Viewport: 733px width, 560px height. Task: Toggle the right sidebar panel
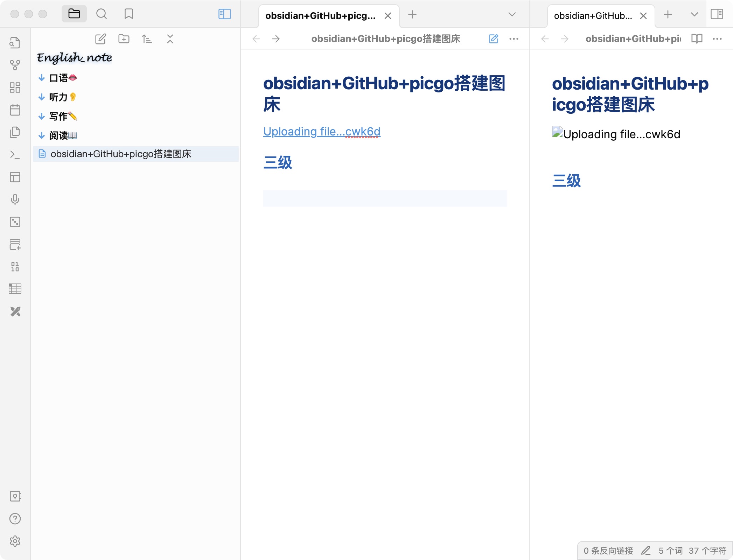717,14
